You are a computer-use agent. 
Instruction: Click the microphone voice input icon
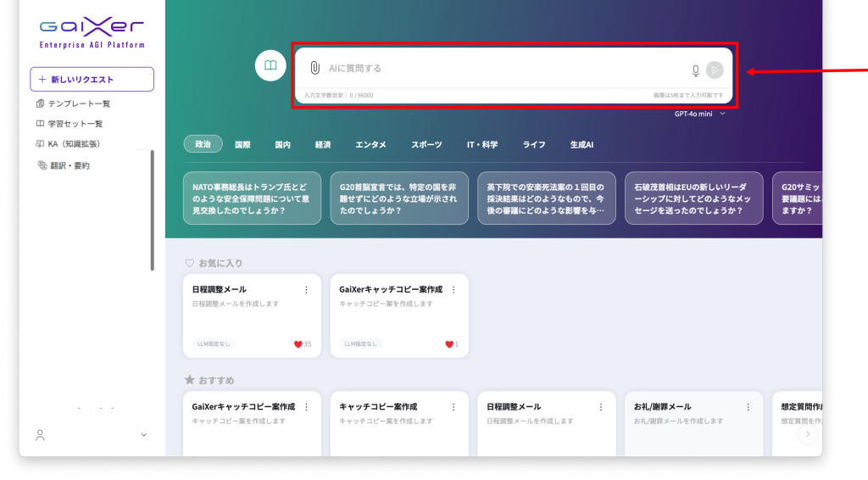tap(696, 70)
